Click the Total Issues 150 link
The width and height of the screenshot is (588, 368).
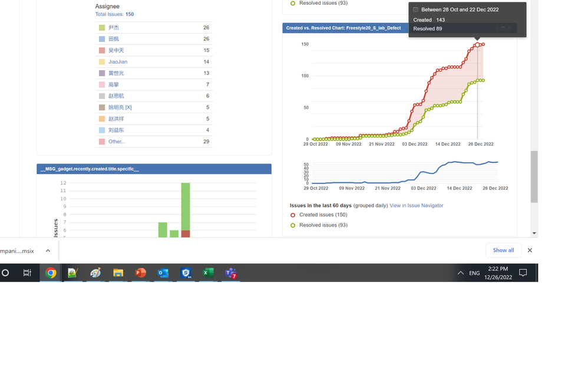point(114,14)
